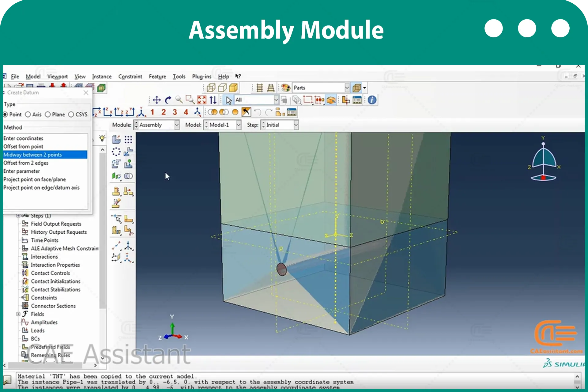
Task: Click the Parts color-code swatch icon
Action: pyautogui.click(x=286, y=88)
